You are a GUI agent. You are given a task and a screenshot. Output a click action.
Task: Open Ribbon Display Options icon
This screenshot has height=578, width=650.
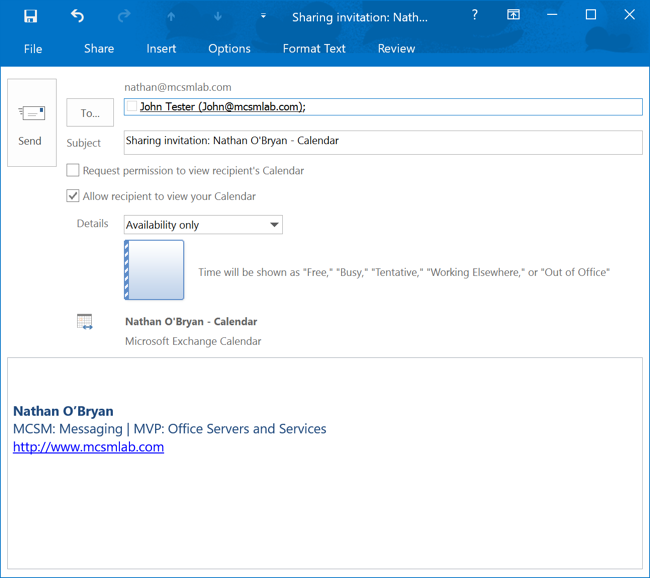513,15
